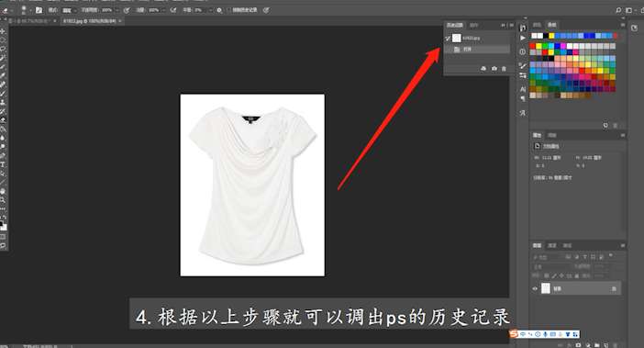Select the Hand tool
Viewport: 644px width, 348px height.
click(3, 191)
